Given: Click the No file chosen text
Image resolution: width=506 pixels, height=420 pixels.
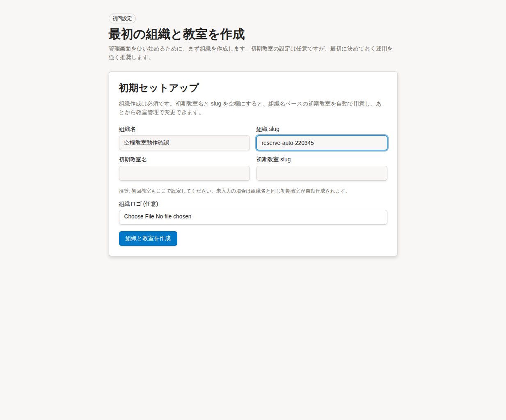Looking at the screenshot, I should click(174, 216).
